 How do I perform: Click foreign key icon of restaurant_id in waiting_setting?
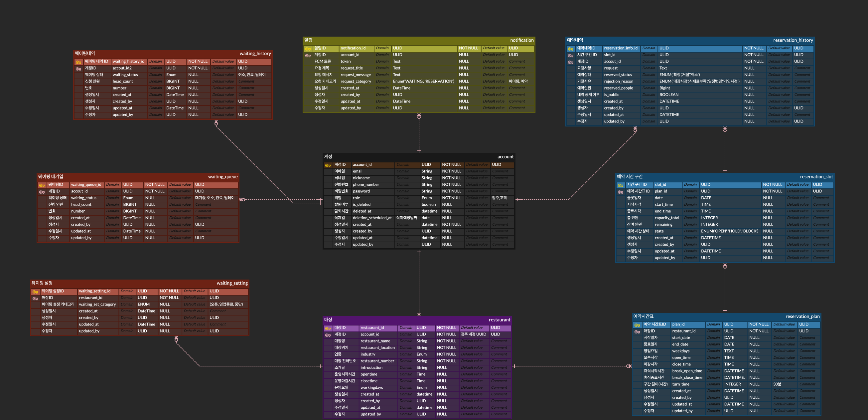35,298
